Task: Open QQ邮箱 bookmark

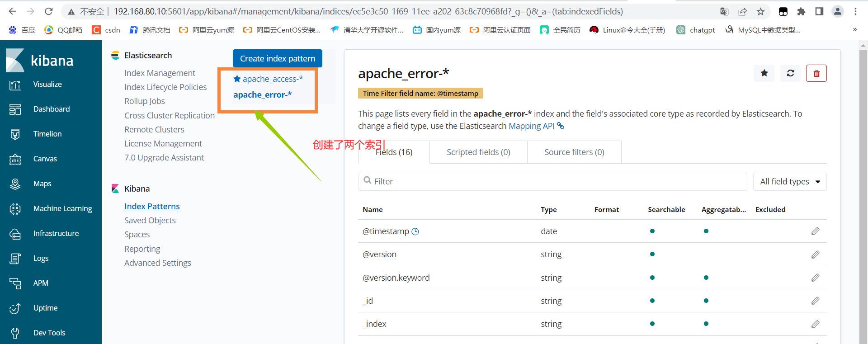Action: click(x=63, y=30)
